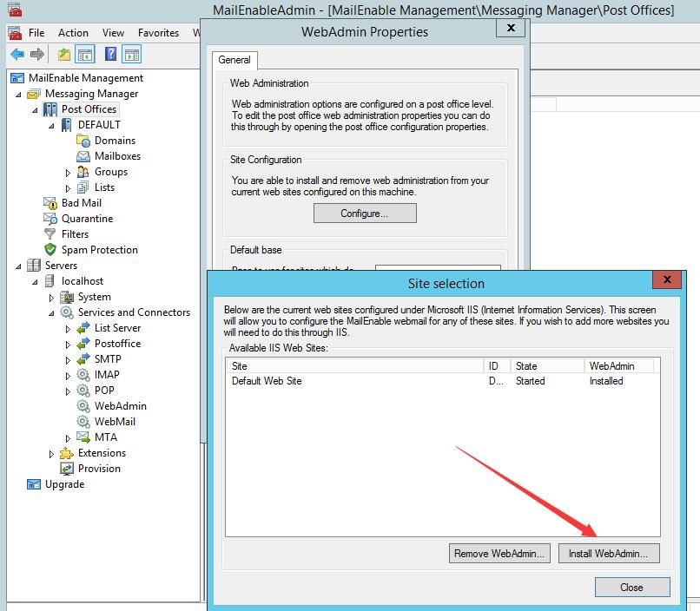Toggle the Show/Hide console tree icon
This screenshot has width=700, height=611.
85,55
